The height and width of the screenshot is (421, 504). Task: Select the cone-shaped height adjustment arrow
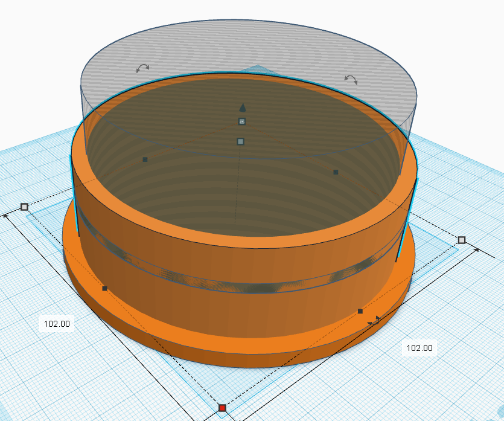(242, 106)
